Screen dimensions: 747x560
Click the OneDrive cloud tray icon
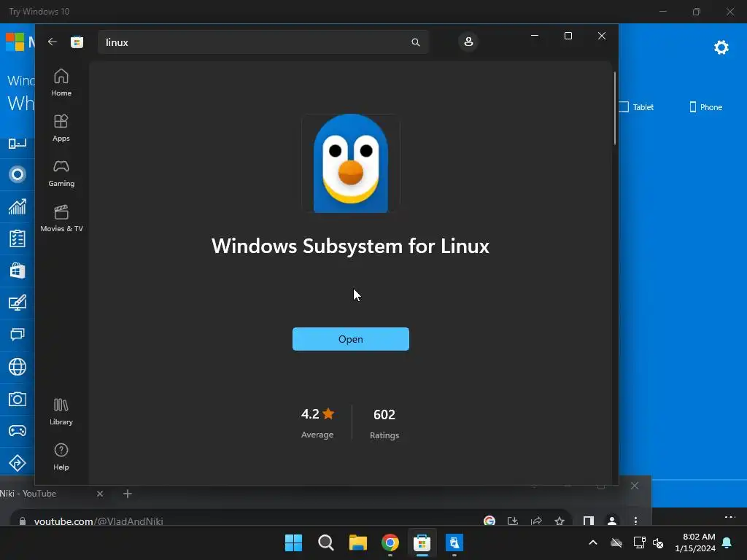tap(616, 542)
